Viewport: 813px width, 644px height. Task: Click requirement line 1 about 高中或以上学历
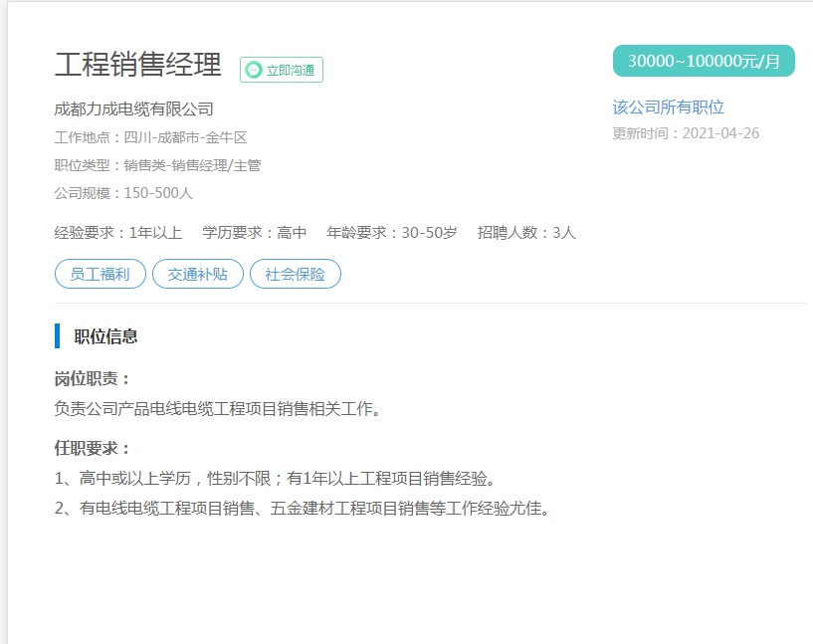[x=275, y=478]
